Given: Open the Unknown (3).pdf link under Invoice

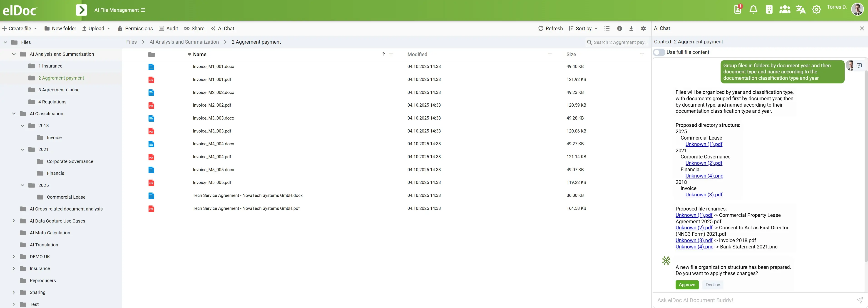Looking at the screenshot, I should point(704,195).
